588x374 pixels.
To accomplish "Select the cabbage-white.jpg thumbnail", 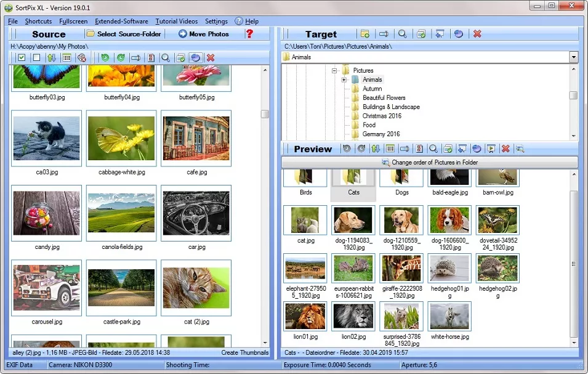I will coord(121,139).
